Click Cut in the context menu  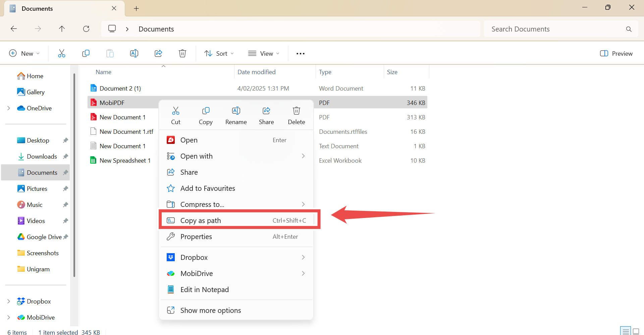176,116
